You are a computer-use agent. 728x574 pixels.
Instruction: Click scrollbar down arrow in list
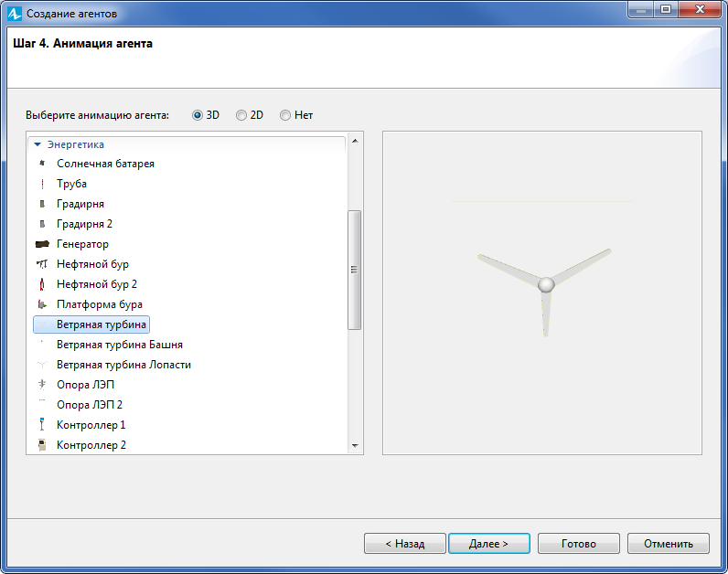click(355, 446)
